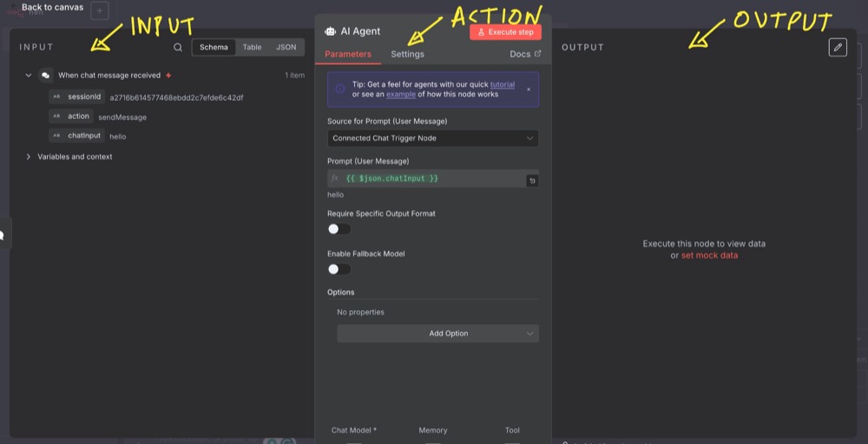Click the AB type badge next to chatInput
This screenshot has height=444, width=868.
[x=56, y=136]
